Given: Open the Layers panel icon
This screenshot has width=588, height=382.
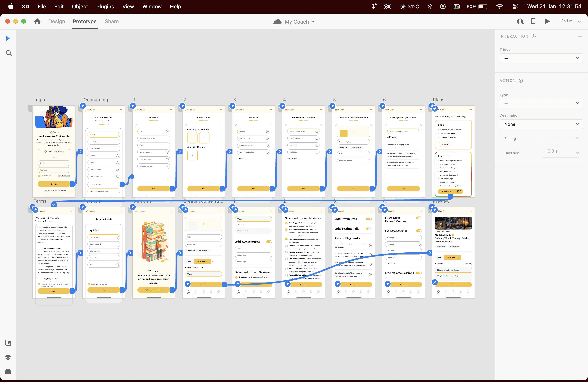Looking at the screenshot, I should tap(8, 357).
